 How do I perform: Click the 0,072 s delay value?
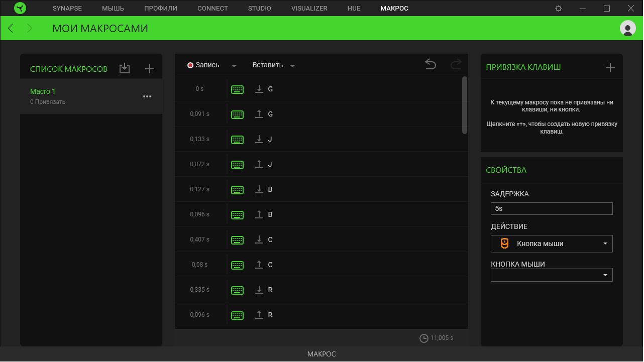199,164
